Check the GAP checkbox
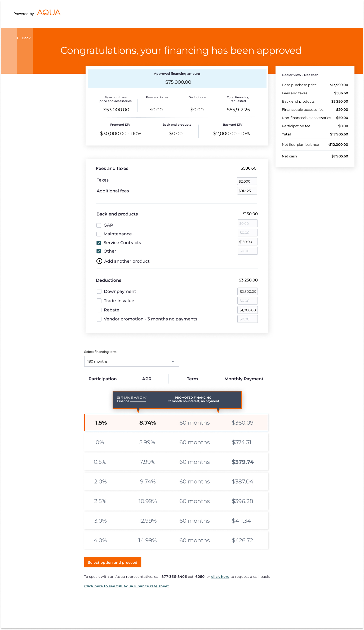 pos(99,225)
